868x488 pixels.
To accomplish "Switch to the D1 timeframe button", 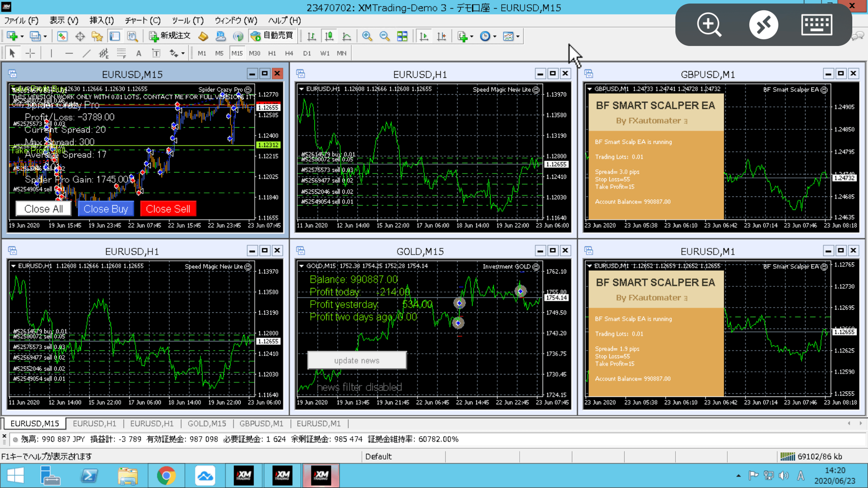I will pos(307,53).
